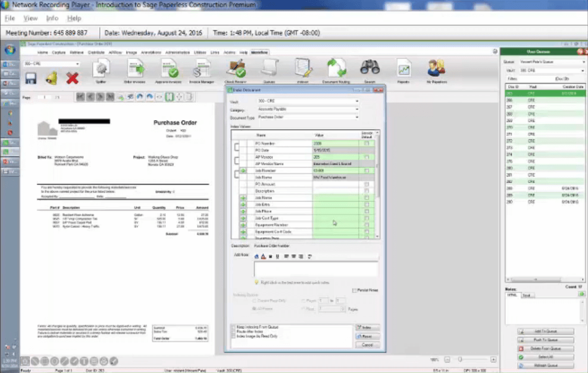
Task: Check Route after Index option
Action: [233, 332]
